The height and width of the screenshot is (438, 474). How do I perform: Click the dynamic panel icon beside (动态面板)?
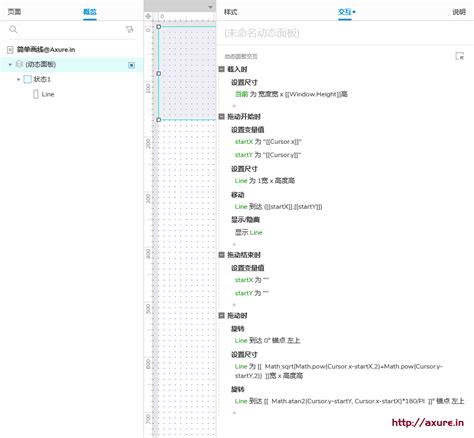[x=19, y=64]
